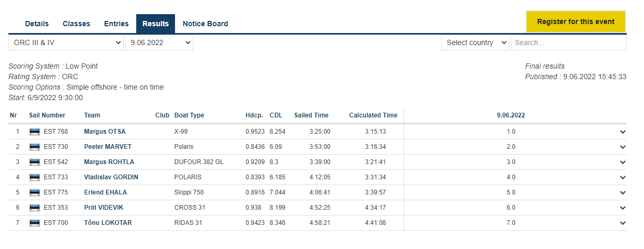Switch to the Details tab
644x249 pixels.
37,24
